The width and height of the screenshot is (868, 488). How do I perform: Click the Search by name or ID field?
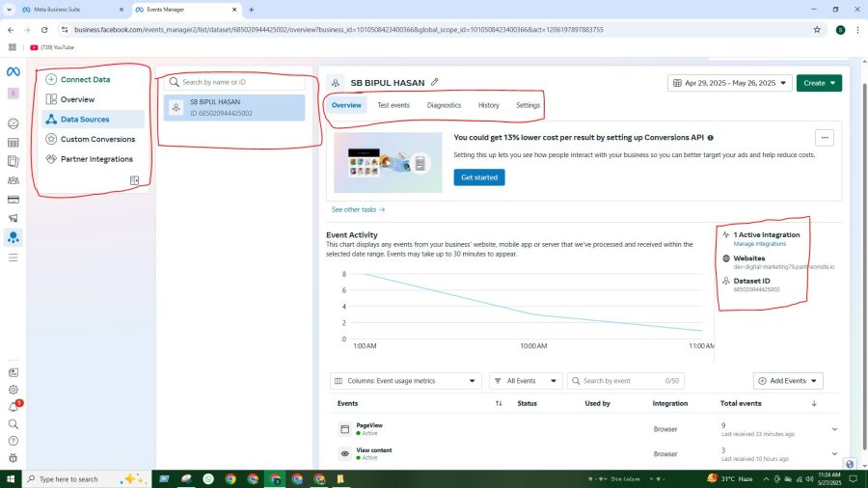[x=234, y=82]
